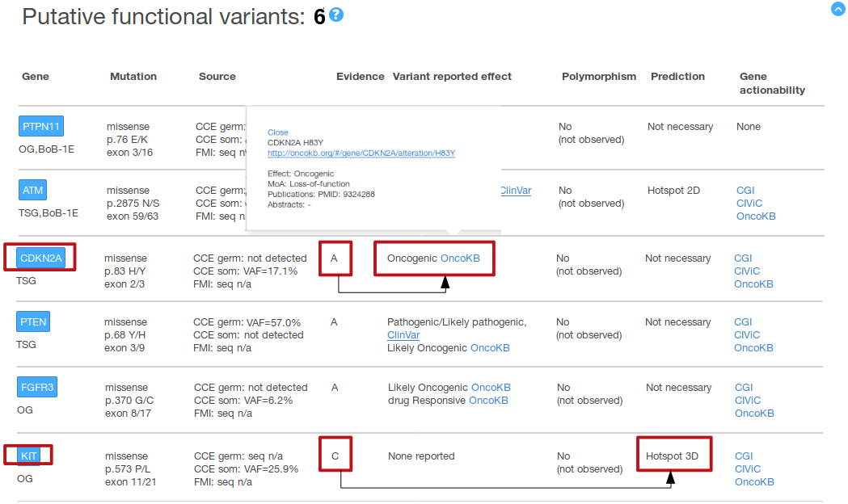Collapse the putative functional variants section

tap(837, 9)
